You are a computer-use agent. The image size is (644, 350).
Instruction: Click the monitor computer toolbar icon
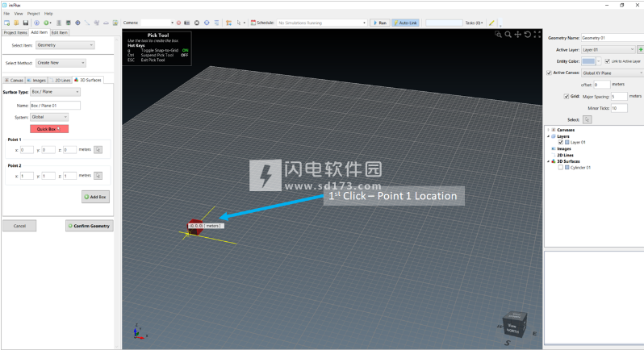click(68, 23)
